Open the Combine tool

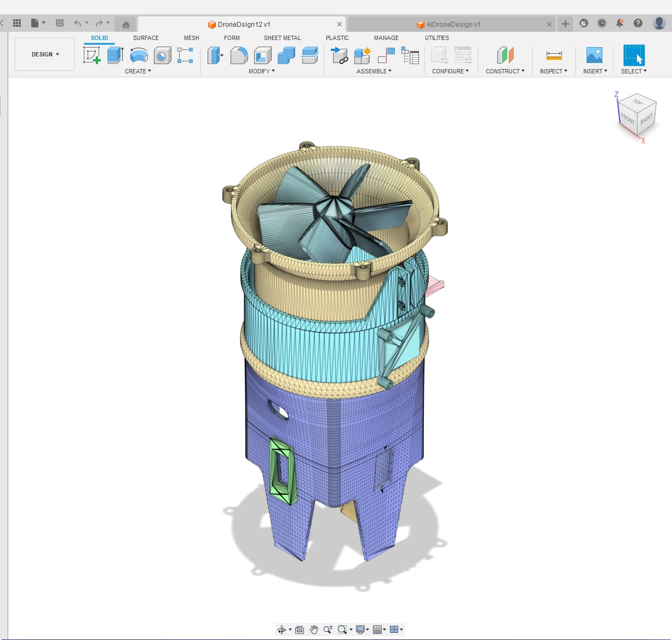pyautogui.click(x=286, y=55)
